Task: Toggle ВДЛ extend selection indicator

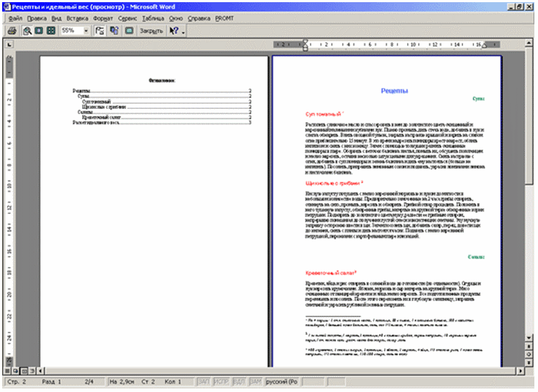Action: click(x=239, y=382)
